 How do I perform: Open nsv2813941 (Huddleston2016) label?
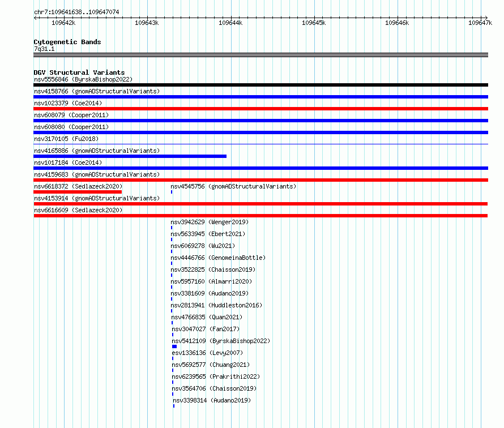[216, 305]
